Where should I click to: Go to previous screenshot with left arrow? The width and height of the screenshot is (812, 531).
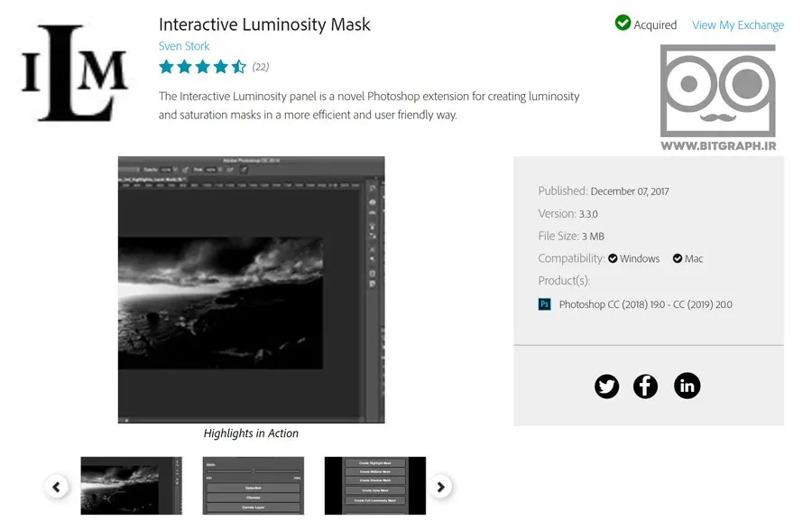click(57, 487)
